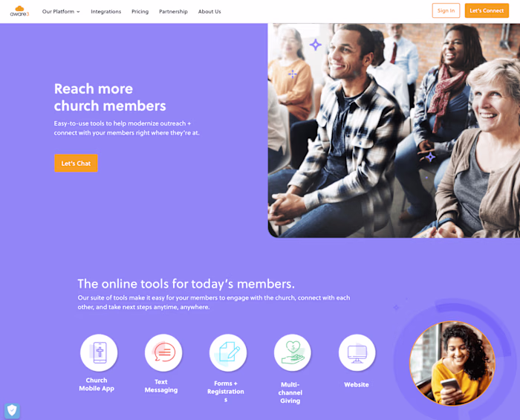
Task: Click the hero photo of smiling church members
Action: (x=394, y=130)
